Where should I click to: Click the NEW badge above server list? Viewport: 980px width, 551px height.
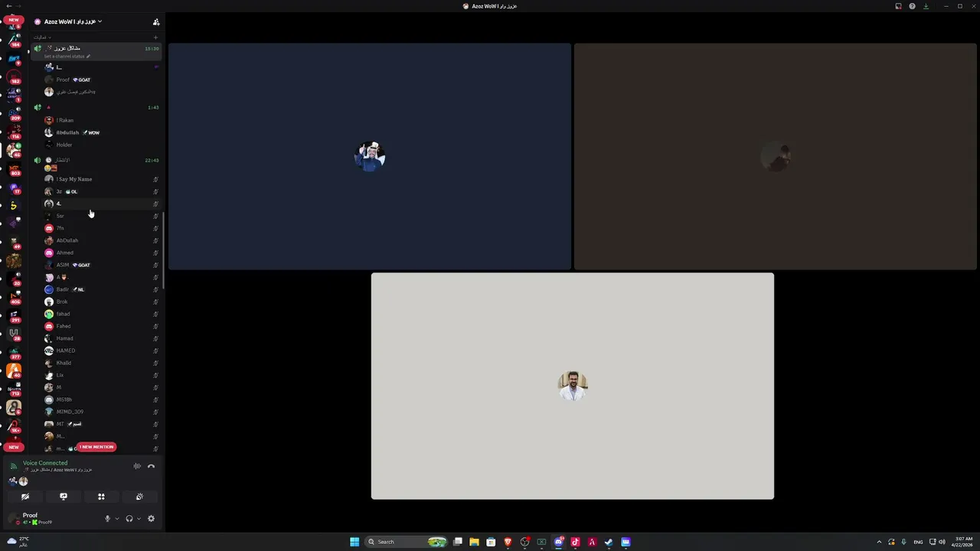click(x=13, y=20)
